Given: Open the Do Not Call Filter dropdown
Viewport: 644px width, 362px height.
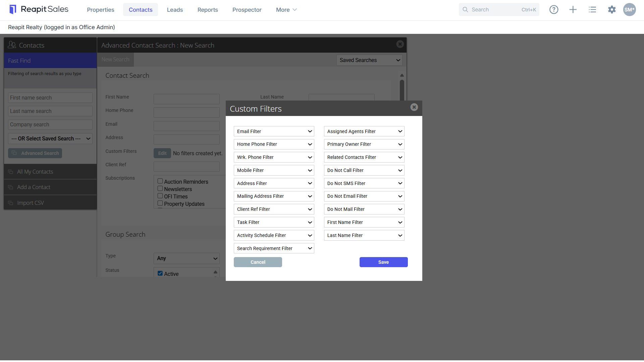Looking at the screenshot, I should [364, 170].
